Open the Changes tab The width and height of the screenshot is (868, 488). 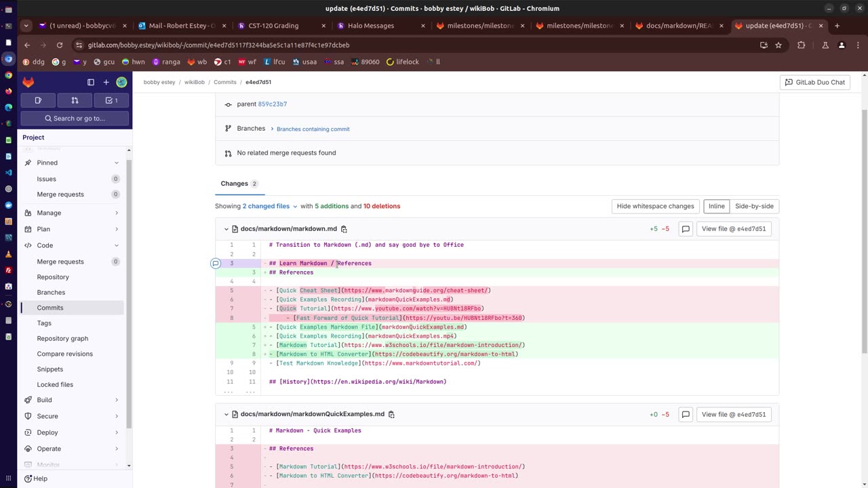tap(239, 184)
